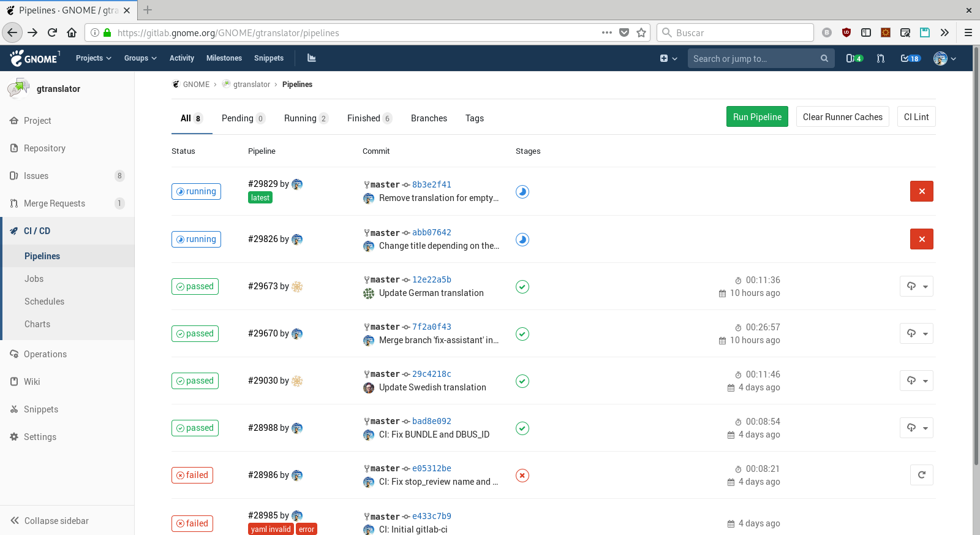The height and width of the screenshot is (535, 980).
Task: Open artifacts download dropdown for pipeline #29673
Action: pos(916,286)
